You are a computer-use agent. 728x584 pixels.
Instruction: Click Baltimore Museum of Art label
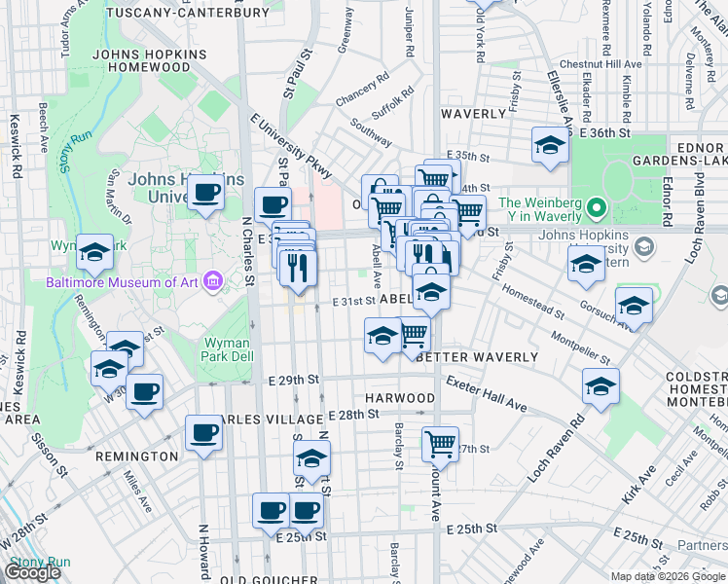click(122, 282)
